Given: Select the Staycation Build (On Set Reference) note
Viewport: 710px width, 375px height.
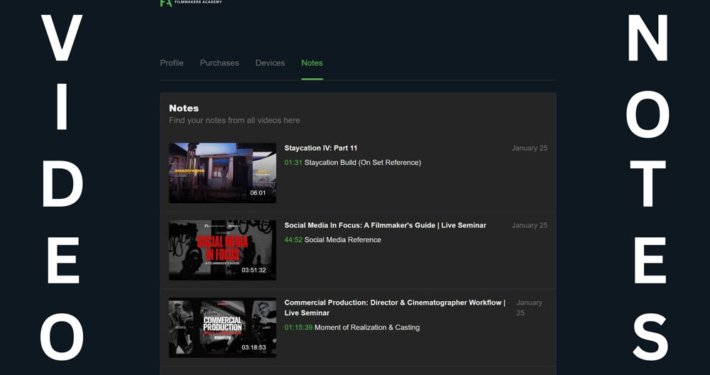Looking at the screenshot, I should tap(363, 163).
